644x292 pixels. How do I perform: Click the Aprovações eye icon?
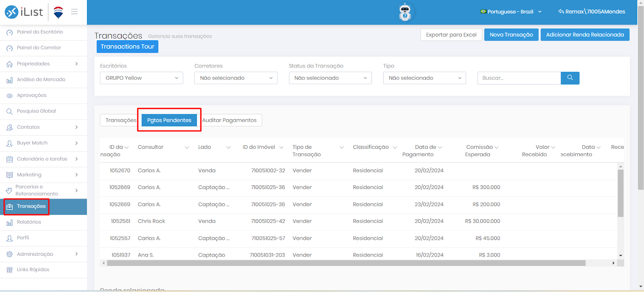[10, 96]
